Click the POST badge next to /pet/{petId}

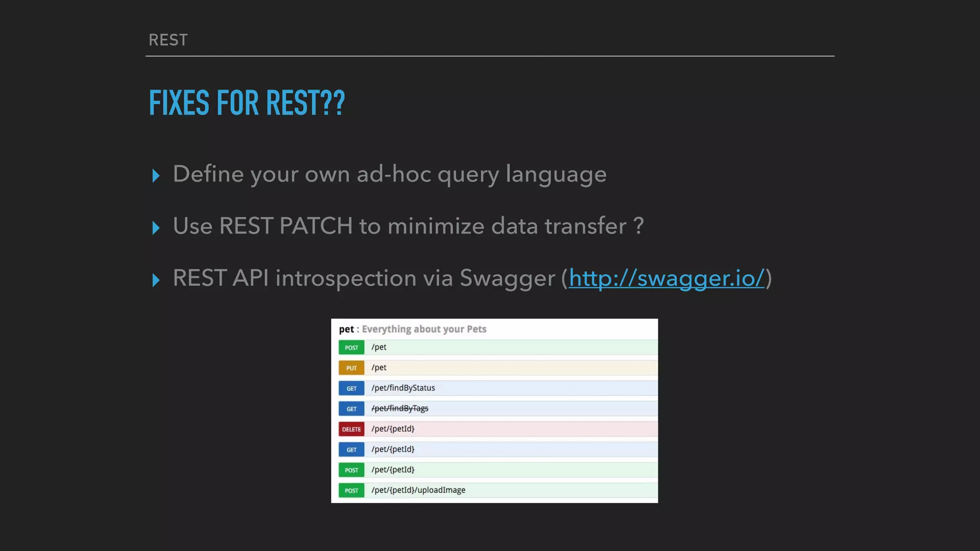(351, 470)
